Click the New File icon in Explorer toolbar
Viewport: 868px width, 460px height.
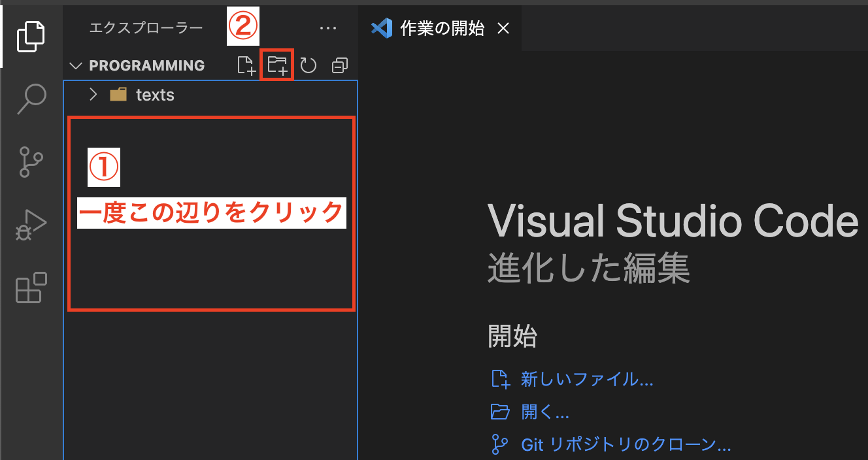click(246, 65)
